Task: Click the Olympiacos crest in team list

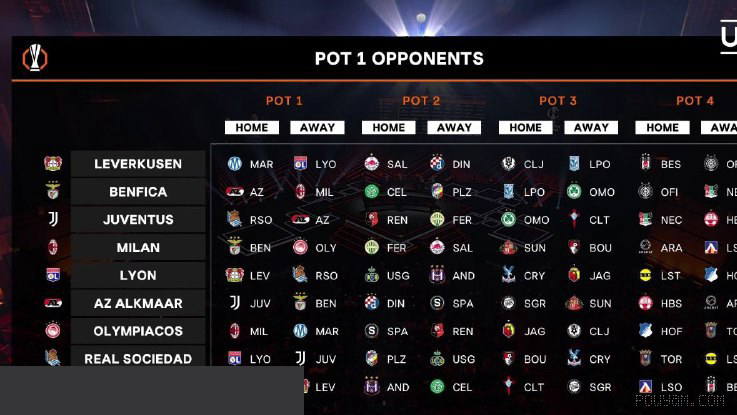Action: point(53,330)
